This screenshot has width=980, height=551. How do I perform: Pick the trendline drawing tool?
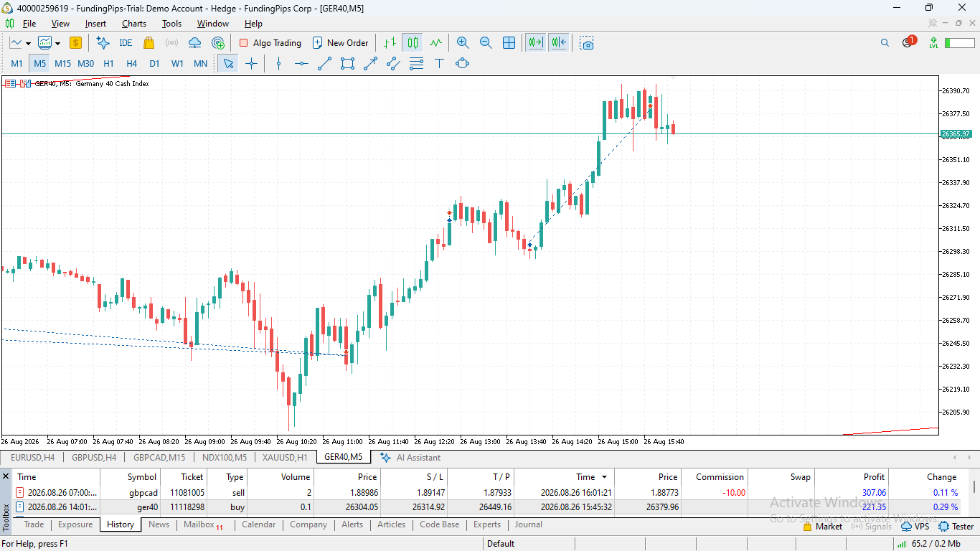(324, 64)
